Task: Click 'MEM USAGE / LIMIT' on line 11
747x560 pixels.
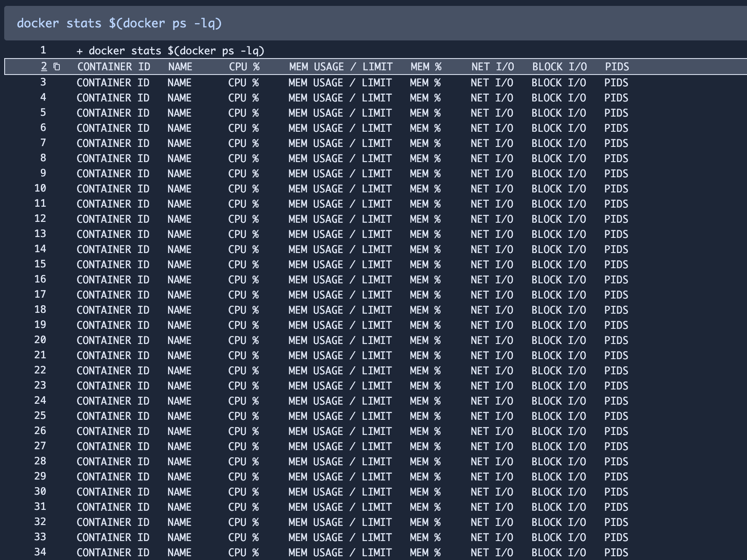Action: click(x=340, y=204)
